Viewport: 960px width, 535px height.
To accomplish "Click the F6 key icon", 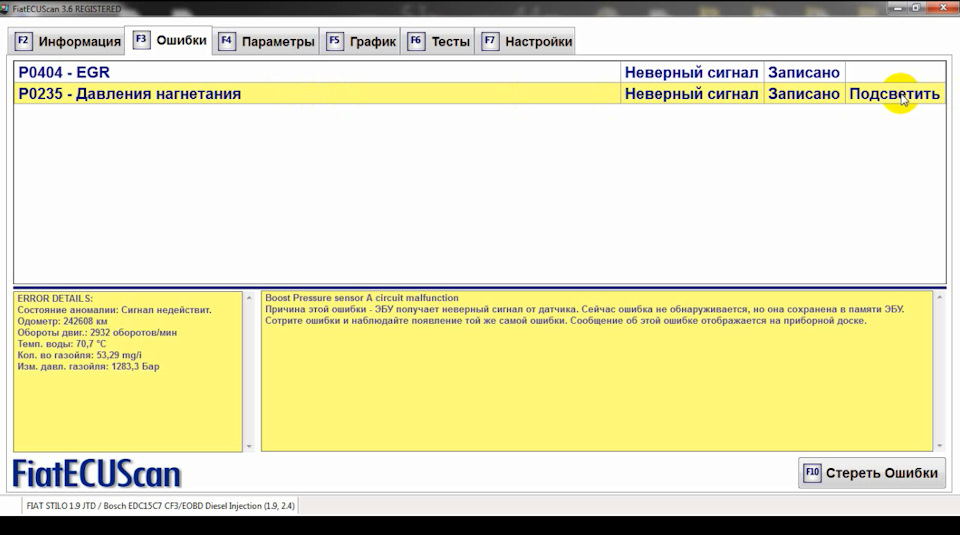I will (416, 41).
